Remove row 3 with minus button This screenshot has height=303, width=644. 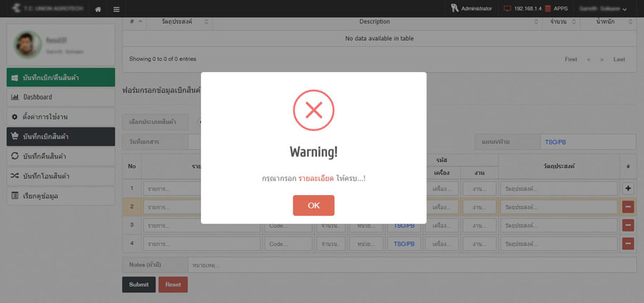628,225
